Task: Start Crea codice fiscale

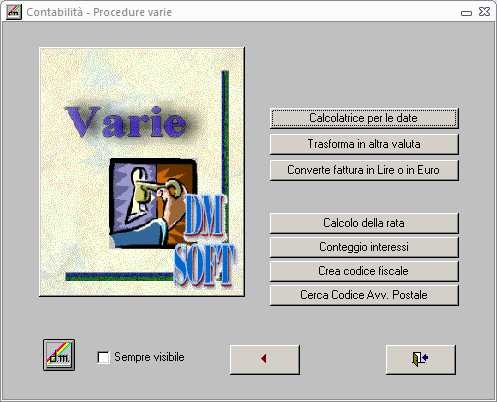Action: click(x=364, y=271)
